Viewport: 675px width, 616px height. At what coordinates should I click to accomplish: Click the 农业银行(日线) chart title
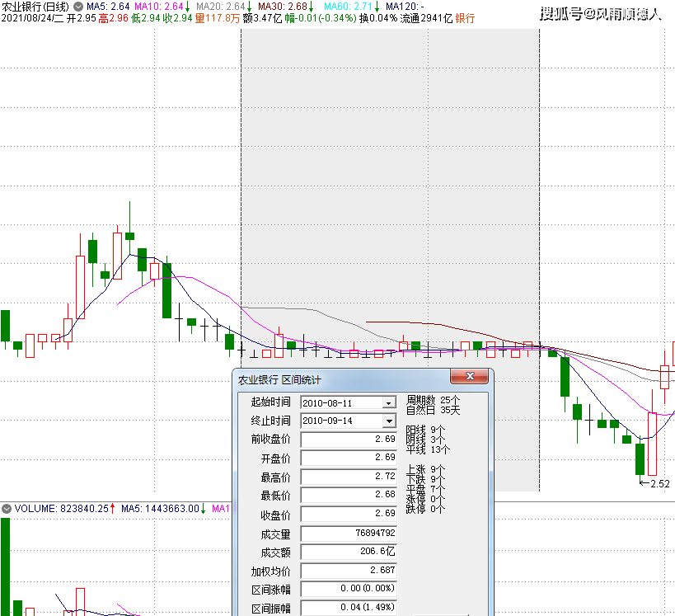point(35,7)
